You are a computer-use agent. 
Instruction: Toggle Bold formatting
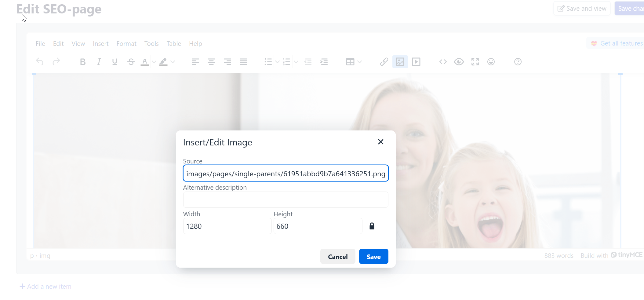tap(83, 62)
